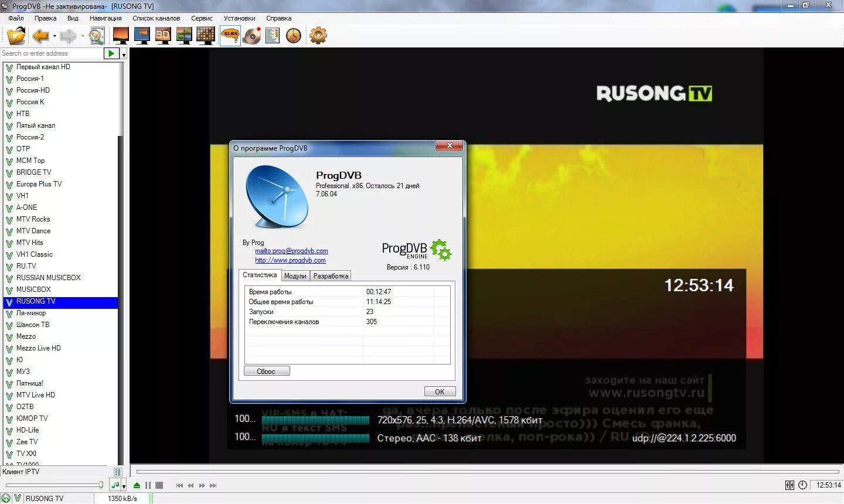The height and width of the screenshot is (504, 844).
Task: Open the channel grid mosaic icon
Action: click(206, 36)
